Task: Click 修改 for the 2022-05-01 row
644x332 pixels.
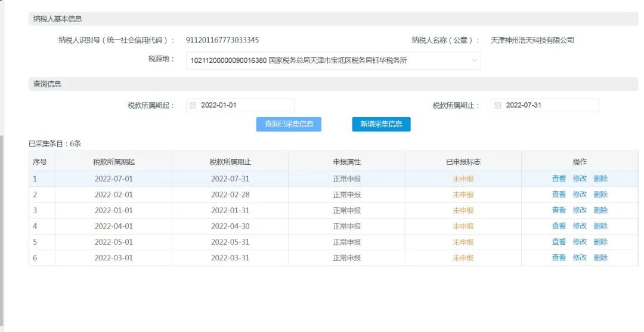Action: (x=580, y=242)
